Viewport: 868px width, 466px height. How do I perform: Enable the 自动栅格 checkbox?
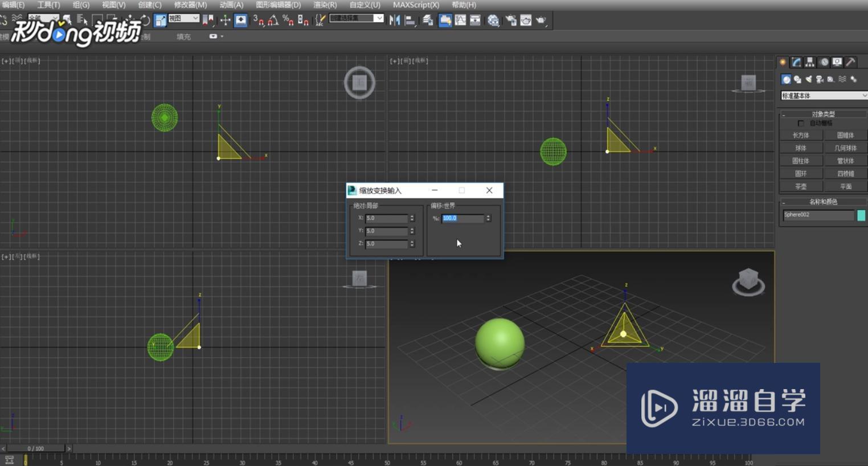801,124
